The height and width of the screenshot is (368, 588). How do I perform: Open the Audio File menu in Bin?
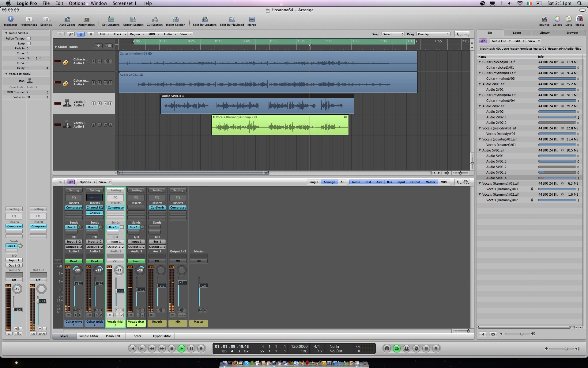tap(501, 41)
